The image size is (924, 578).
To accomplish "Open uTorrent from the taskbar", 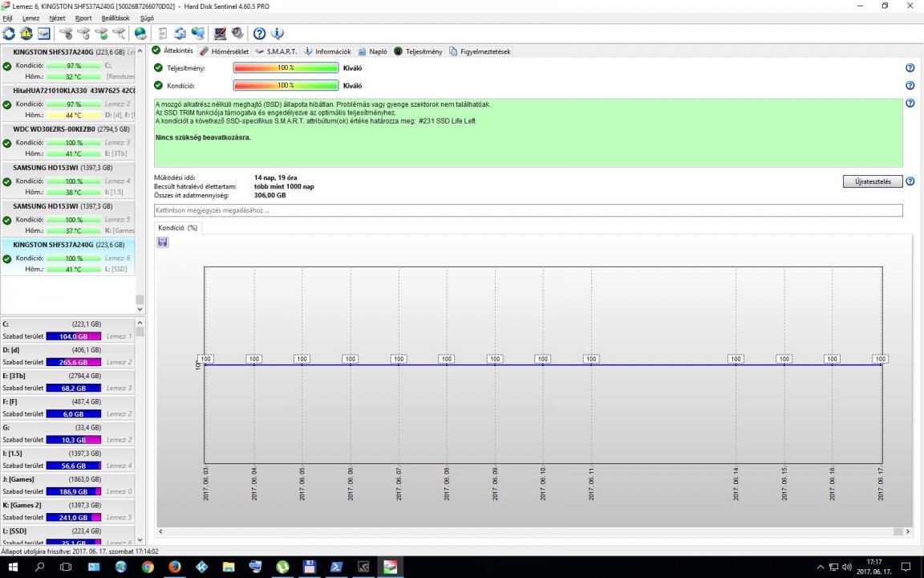I will point(283,567).
